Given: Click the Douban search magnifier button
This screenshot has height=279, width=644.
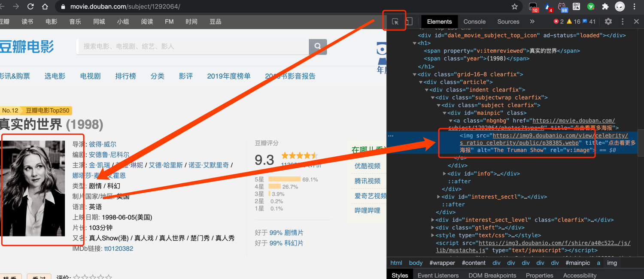Looking at the screenshot, I should point(318,46).
